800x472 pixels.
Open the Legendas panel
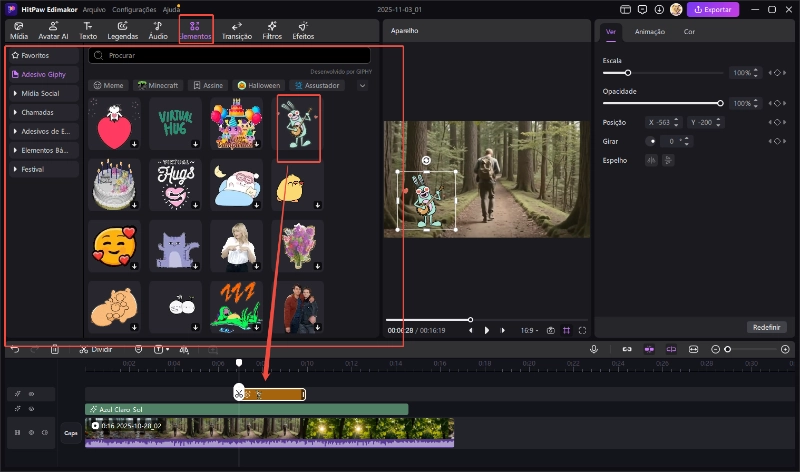coord(122,31)
